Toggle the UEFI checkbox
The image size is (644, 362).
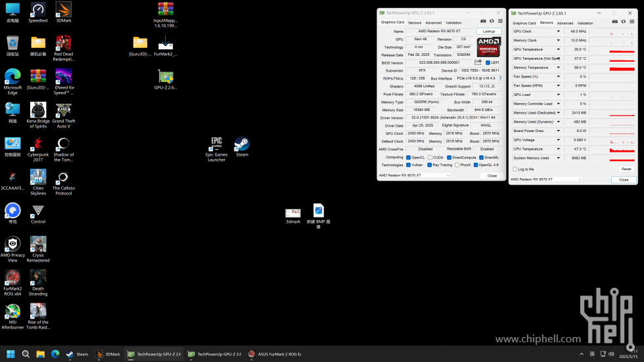click(x=488, y=63)
